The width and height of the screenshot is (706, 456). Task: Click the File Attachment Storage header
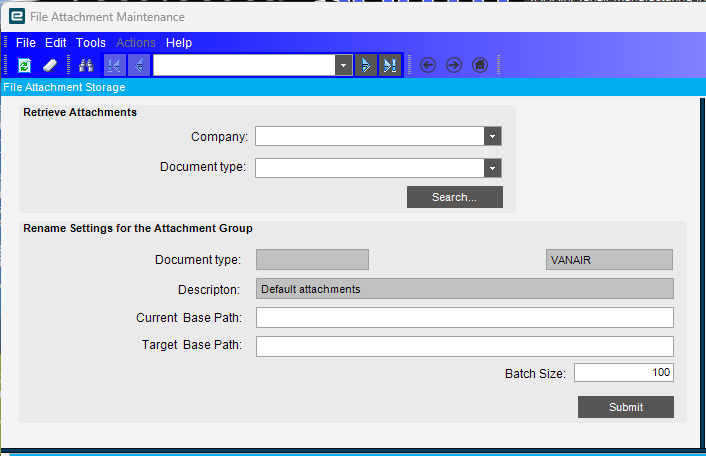pyautogui.click(x=64, y=87)
